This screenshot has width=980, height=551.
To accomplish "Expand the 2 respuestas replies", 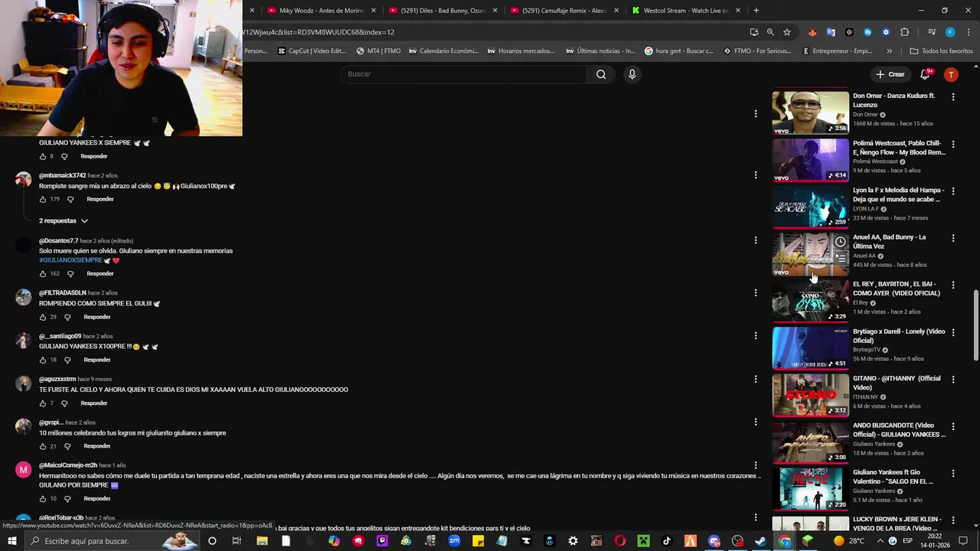I will tap(64, 221).
